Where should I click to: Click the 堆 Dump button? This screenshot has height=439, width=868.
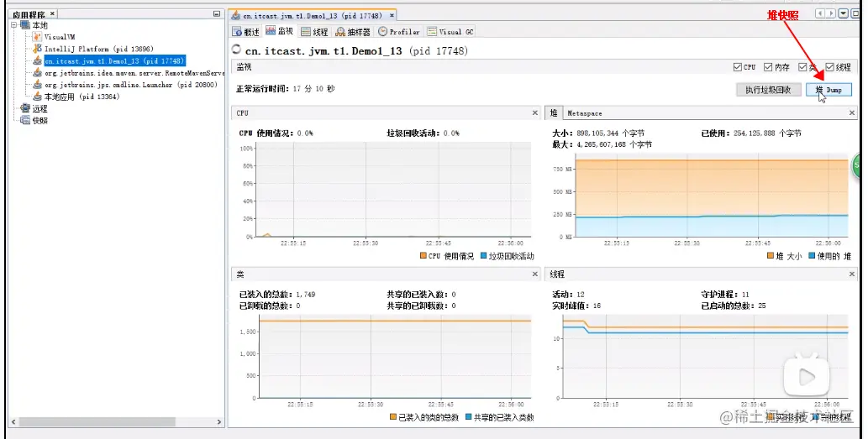click(x=829, y=90)
